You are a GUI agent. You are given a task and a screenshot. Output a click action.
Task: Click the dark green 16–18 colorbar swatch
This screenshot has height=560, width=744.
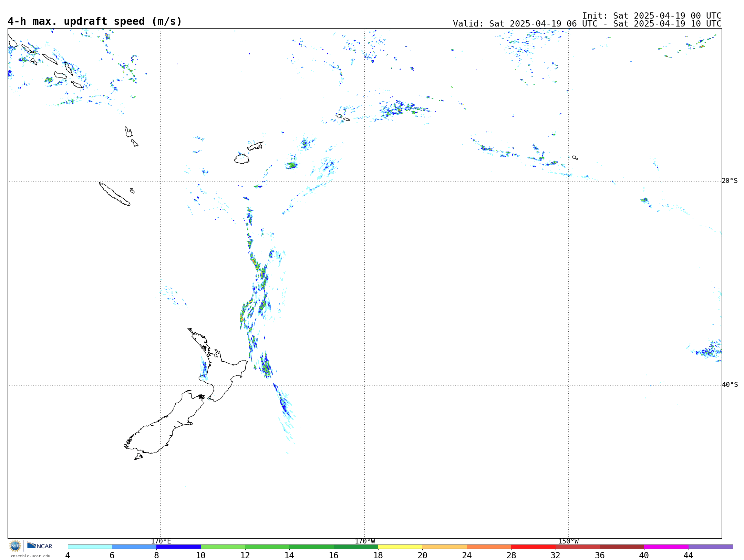[356, 547]
